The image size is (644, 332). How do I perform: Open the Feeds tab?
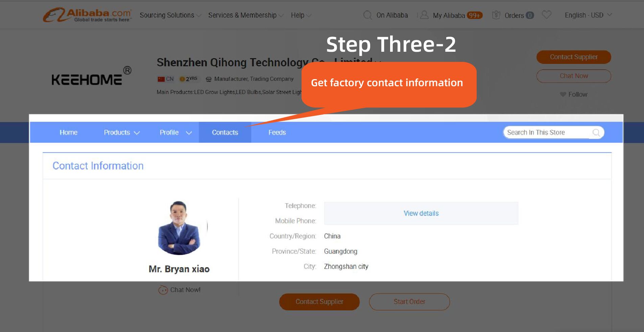[x=277, y=133]
